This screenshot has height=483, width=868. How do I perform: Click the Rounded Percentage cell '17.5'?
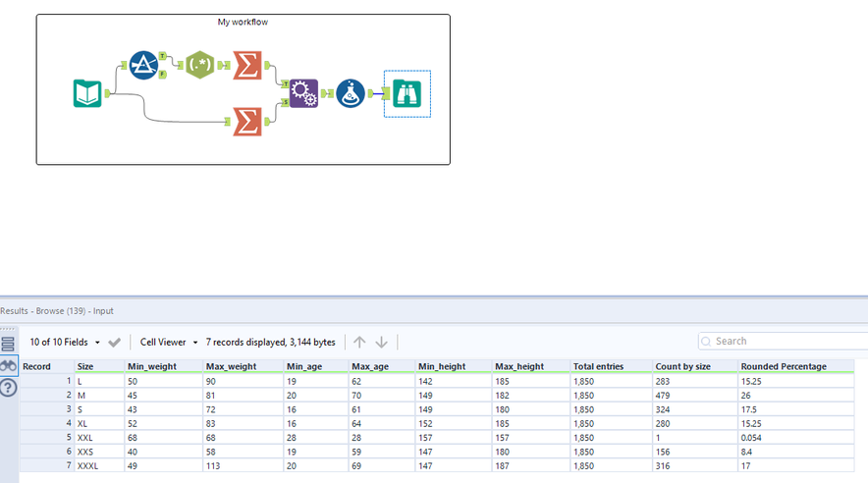(796, 409)
